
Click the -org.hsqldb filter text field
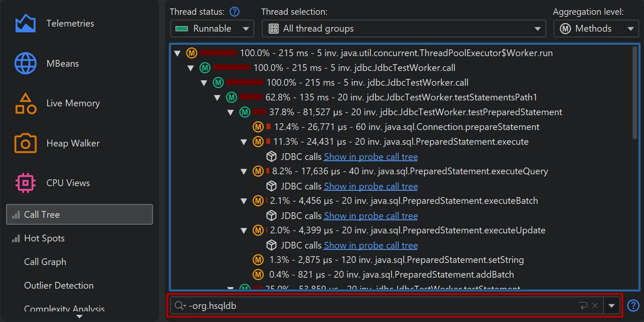(x=380, y=306)
